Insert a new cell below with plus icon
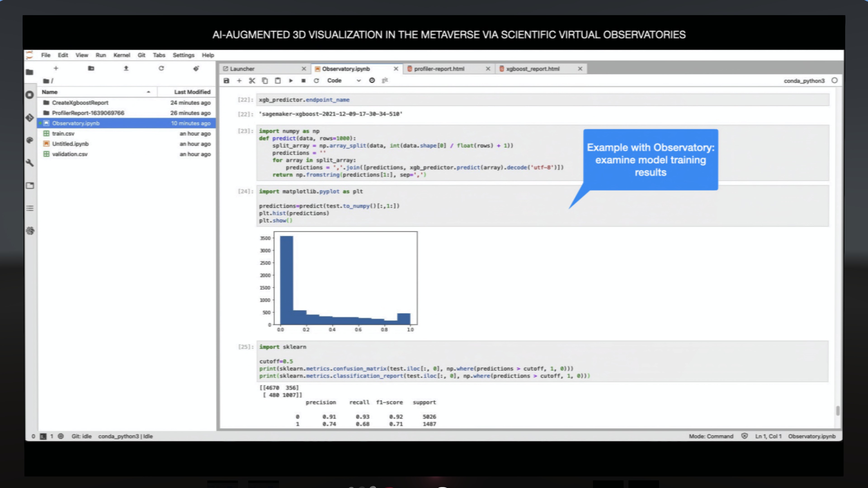This screenshot has width=868, height=488. [x=239, y=80]
